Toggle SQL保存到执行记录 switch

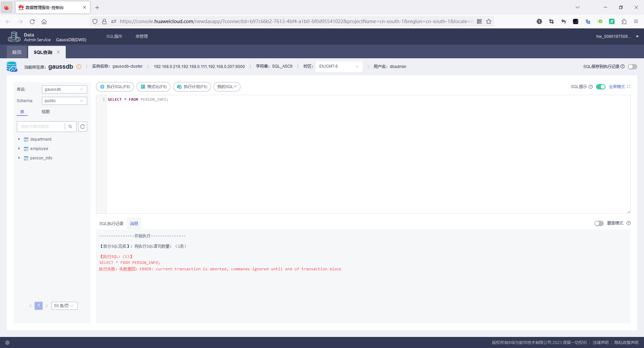(x=633, y=67)
